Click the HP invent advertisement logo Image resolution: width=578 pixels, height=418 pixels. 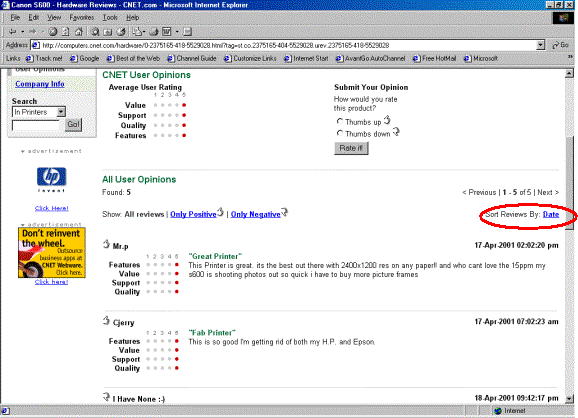click(x=52, y=180)
